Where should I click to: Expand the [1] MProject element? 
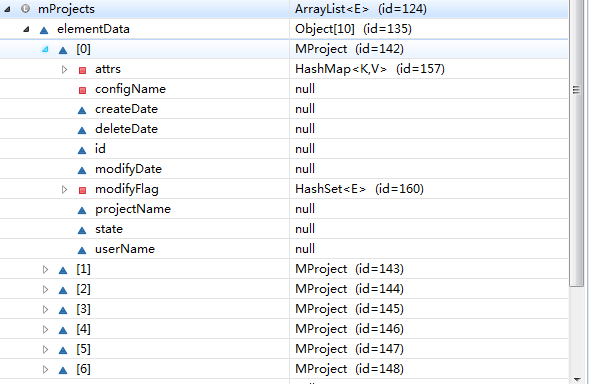[x=45, y=269]
